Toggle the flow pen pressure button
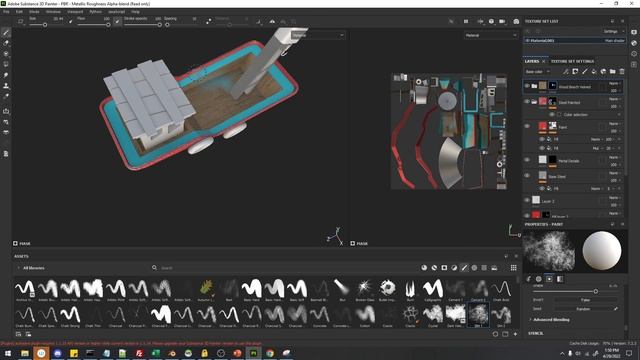This screenshot has width=640, height=360. 117,22
